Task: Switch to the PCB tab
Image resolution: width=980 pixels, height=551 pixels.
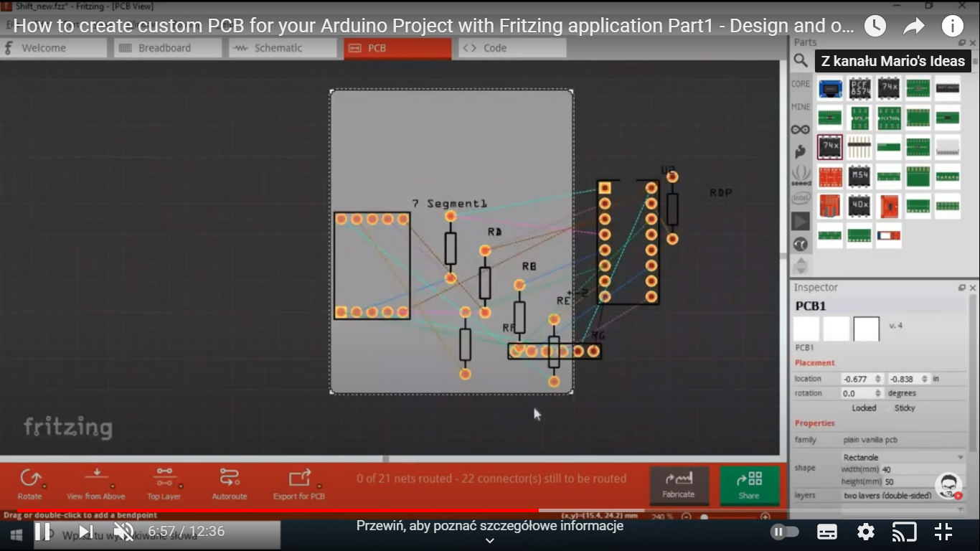Action: [x=397, y=48]
